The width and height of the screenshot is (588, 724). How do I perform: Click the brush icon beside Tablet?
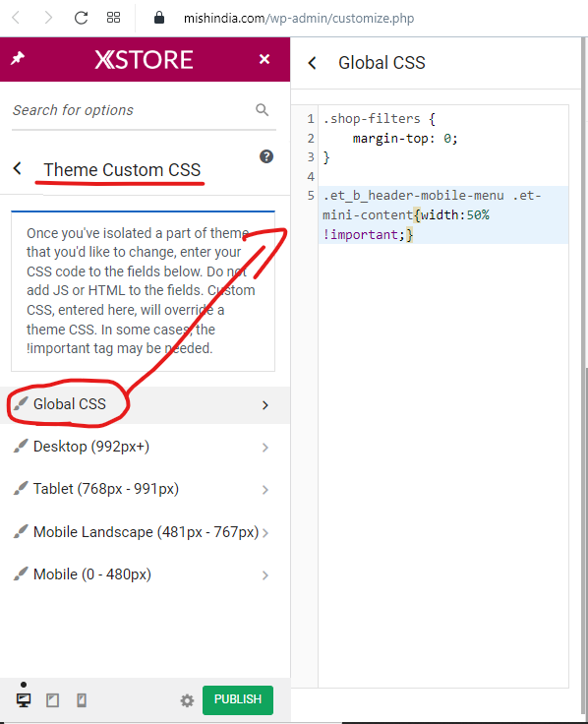click(x=21, y=488)
